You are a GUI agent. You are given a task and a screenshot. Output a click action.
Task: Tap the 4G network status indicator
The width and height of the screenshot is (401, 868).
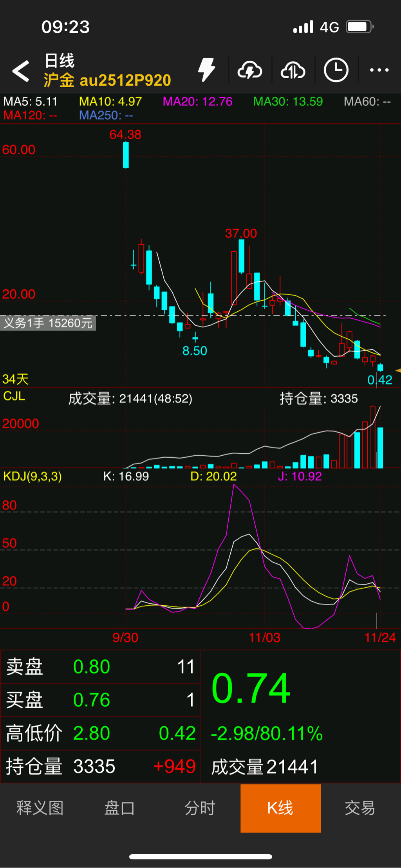329,27
